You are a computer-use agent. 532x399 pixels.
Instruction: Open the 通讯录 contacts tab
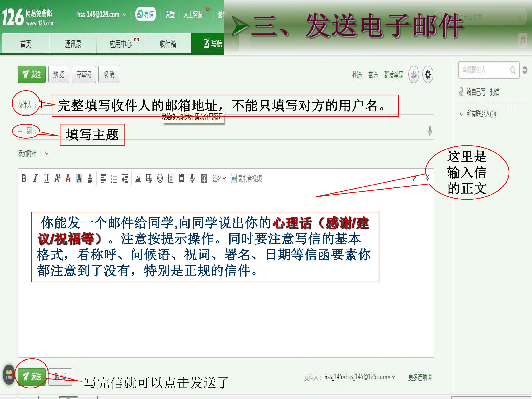[x=73, y=44]
